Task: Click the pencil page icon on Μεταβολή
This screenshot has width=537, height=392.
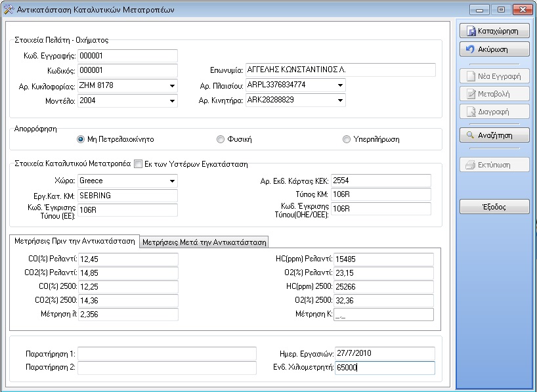Action: coord(471,94)
